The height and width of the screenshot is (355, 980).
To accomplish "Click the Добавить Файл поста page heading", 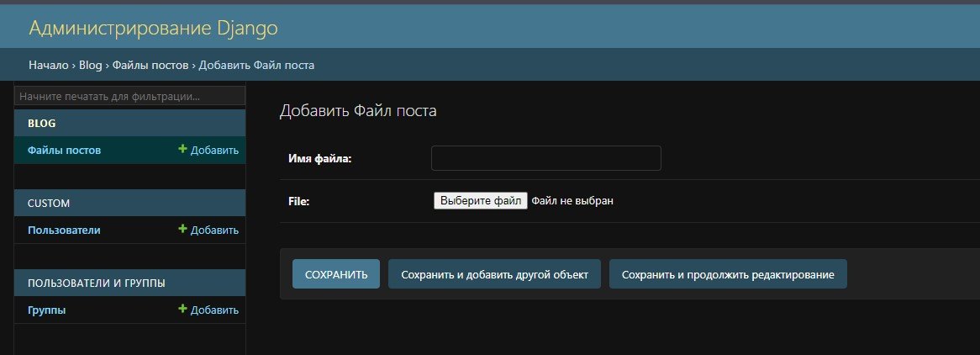I will coord(357,111).
